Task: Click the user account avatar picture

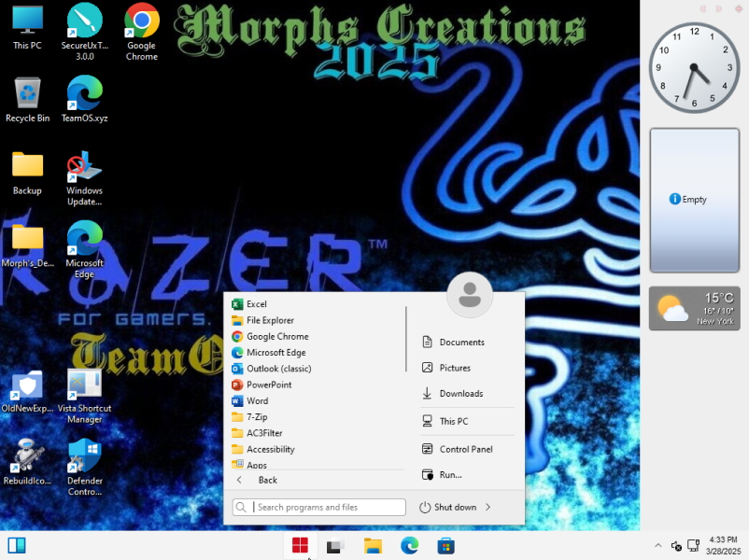Action: coord(470,295)
